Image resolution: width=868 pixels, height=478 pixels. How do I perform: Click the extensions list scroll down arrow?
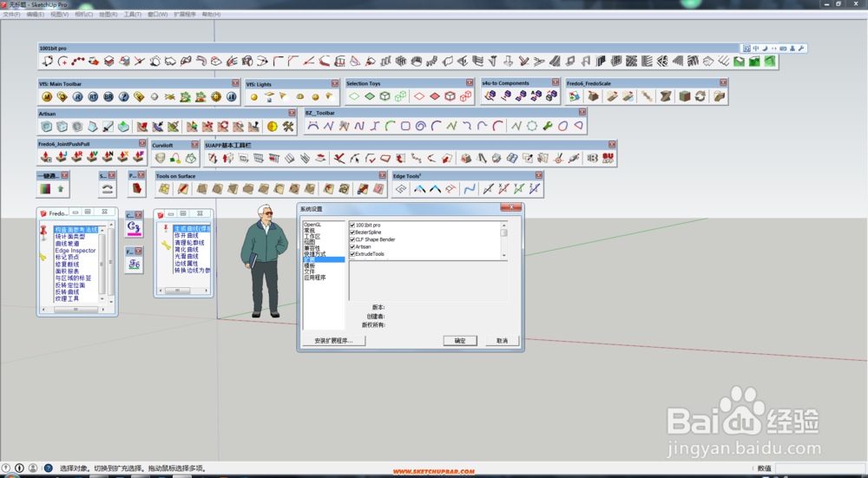(x=503, y=255)
